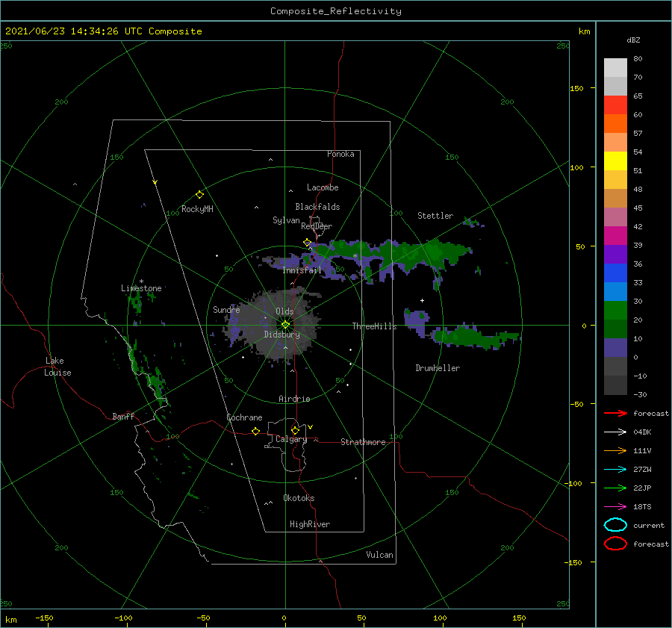Click the white 04DK arrow in legend
The image size is (672, 628).
[615, 432]
